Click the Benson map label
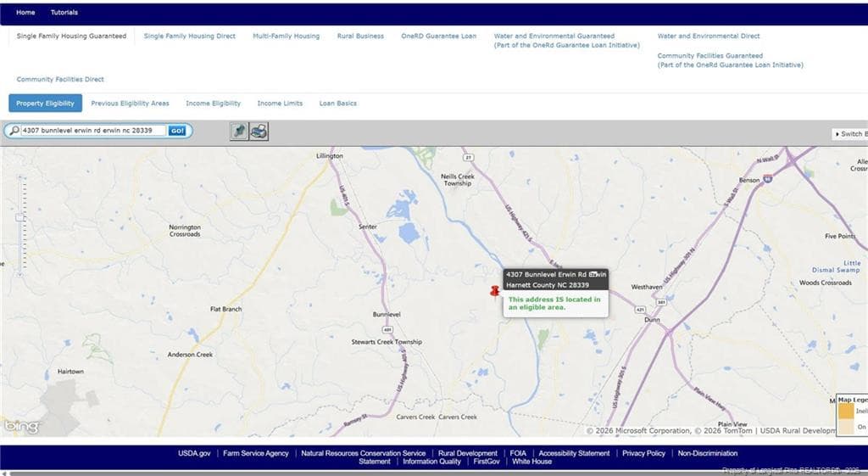 pos(749,180)
